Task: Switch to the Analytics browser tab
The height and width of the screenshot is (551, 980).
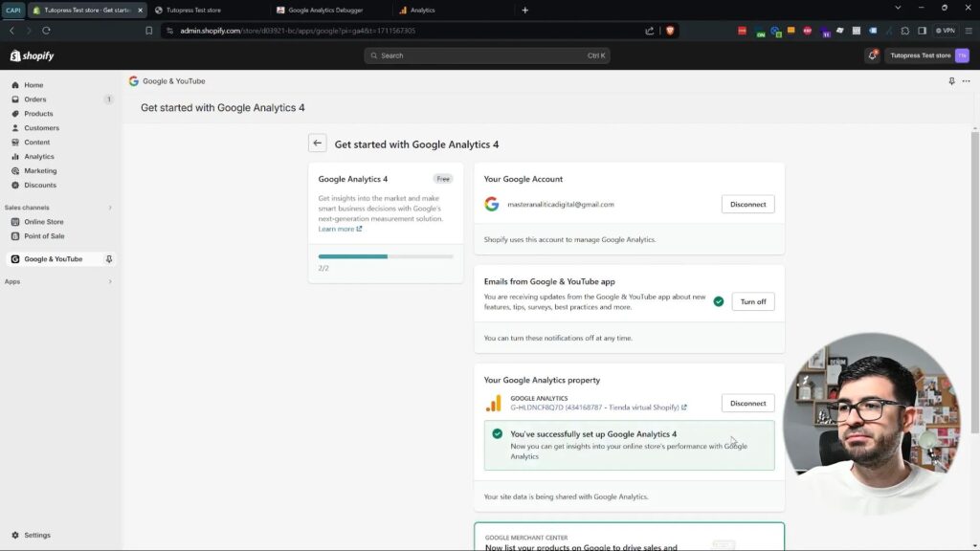Action: coord(422,10)
